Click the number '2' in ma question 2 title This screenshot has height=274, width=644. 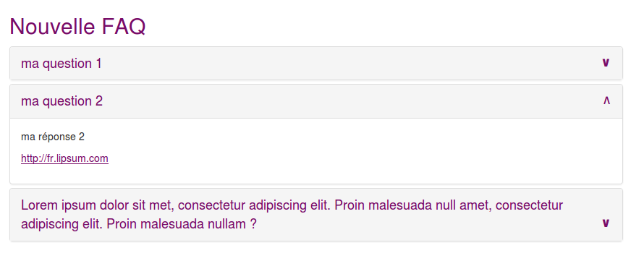99,101
